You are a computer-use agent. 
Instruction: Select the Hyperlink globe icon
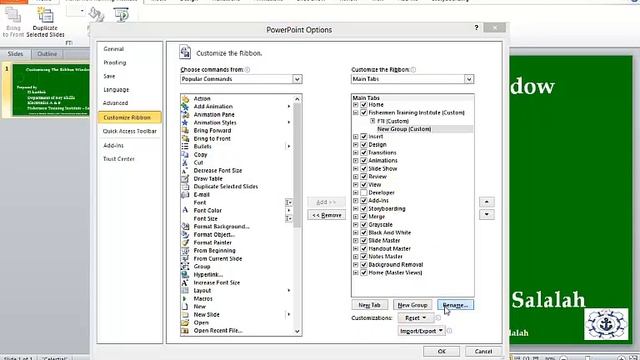[185, 275]
